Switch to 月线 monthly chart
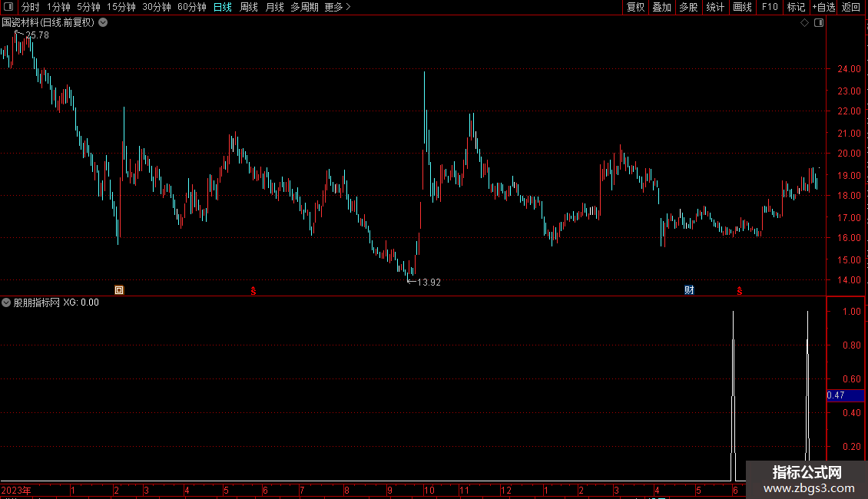 tap(274, 7)
